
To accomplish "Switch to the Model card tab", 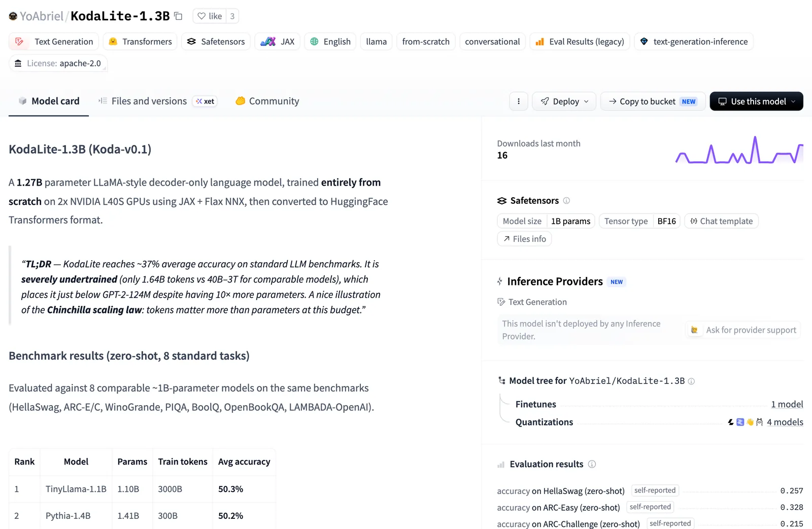I will (x=49, y=101).
